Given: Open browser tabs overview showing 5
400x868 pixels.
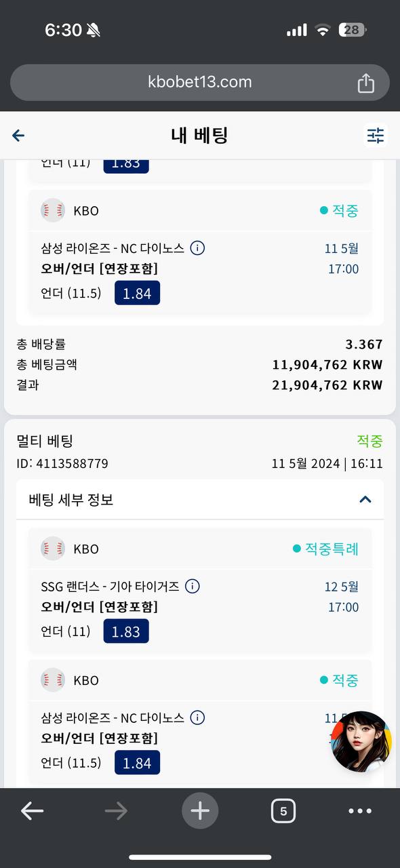Looking at the screenshot, I should click(x=283, y=810).
